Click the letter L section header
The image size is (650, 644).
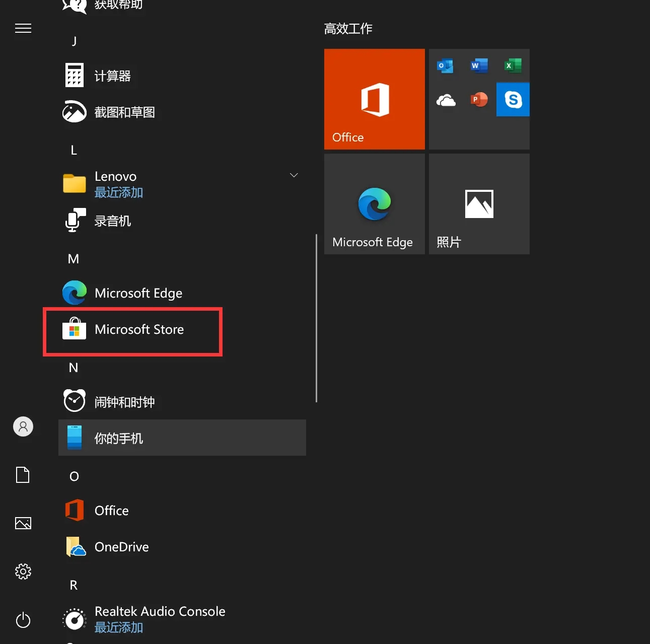tap(74, 150)
